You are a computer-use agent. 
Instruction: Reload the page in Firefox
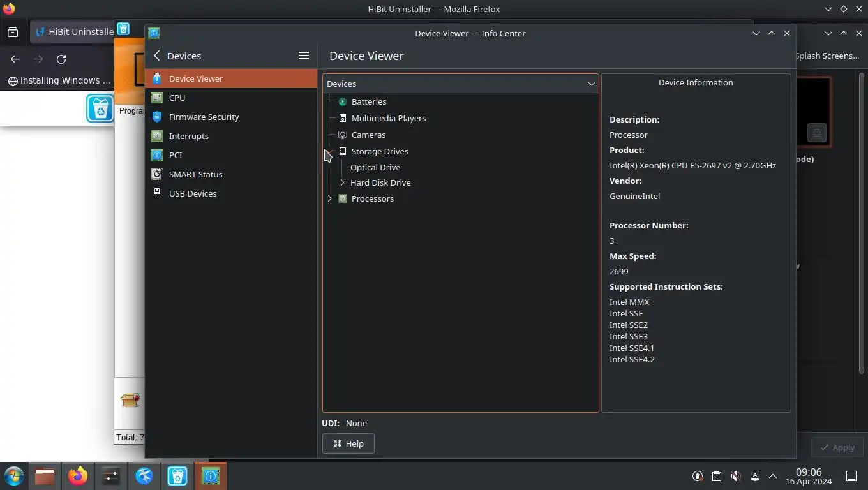click(61, 59)
